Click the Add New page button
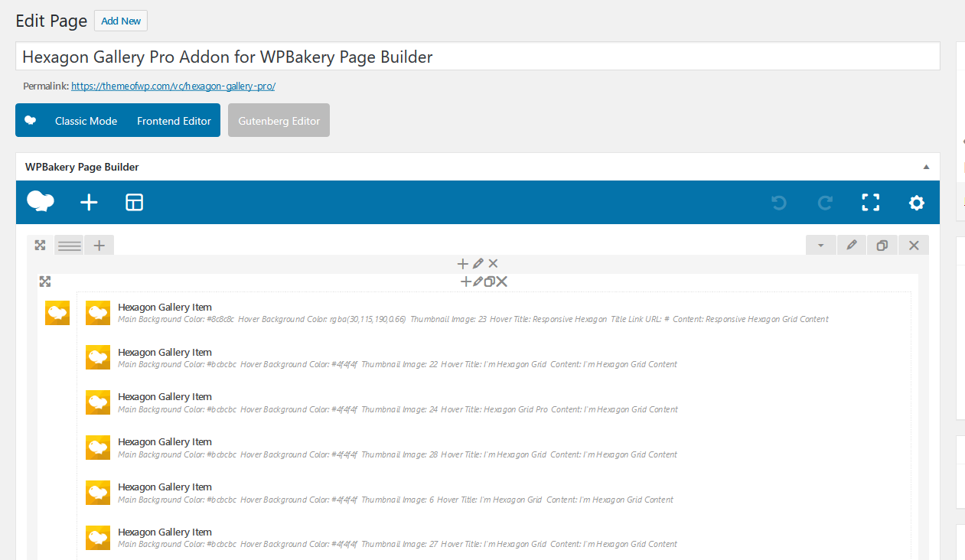The height and width of the screenshot is (560, 965). pyautogui.click(x=121, y=21)
